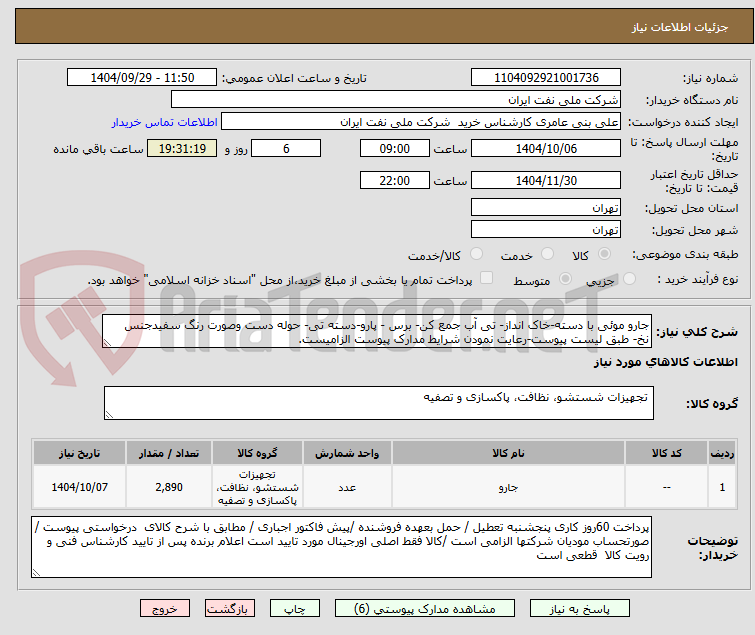Click the price validity date 1404/11/30

(546, 181)
